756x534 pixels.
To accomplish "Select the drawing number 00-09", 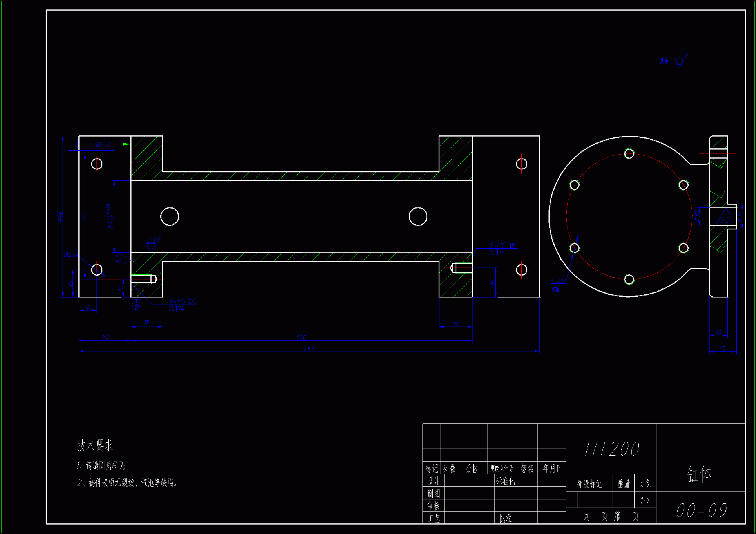I will 701,510.
